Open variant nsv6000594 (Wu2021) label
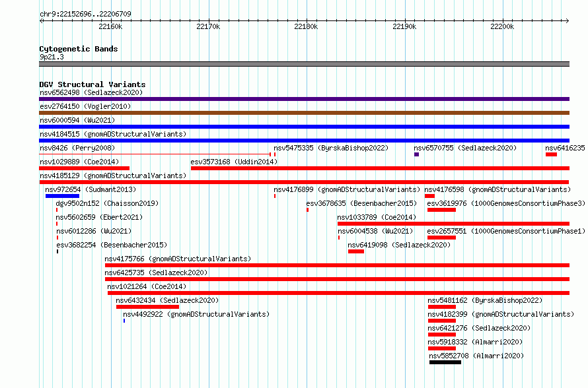Image resolution: width=588 pixels, height=388 pixels. pos(77,120)
